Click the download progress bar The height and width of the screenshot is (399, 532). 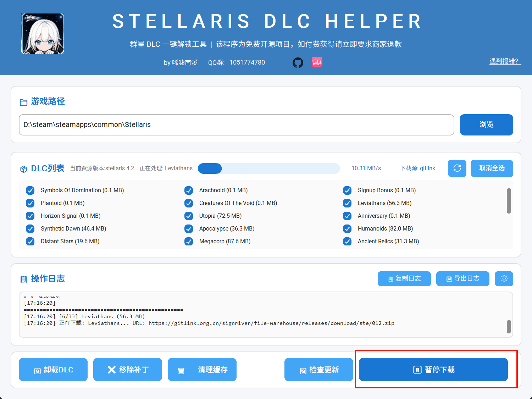(269, 168)
